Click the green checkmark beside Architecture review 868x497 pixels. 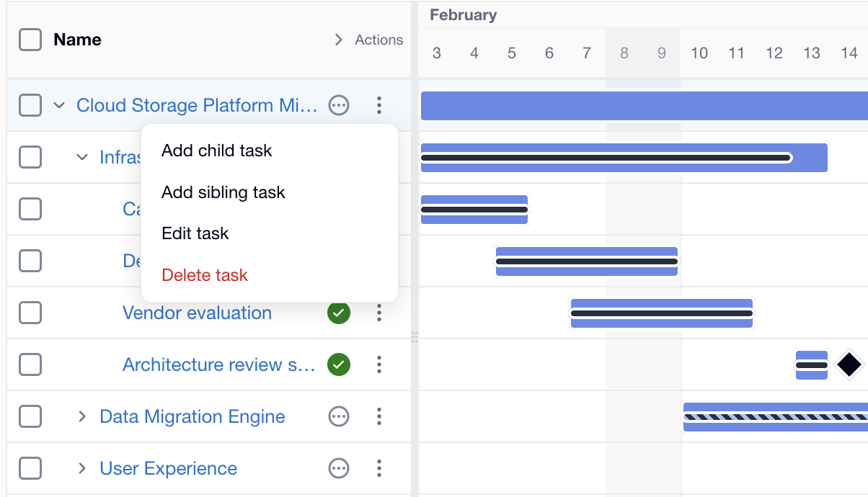pyautogui.click(x=339, y=364)
